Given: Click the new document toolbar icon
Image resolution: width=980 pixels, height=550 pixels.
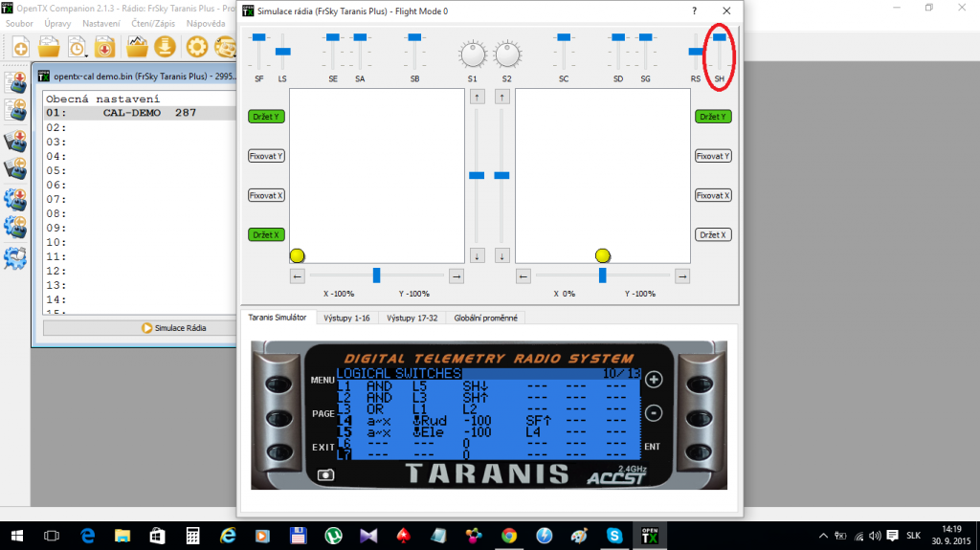Looking at the screenshot, I should tap(19, 46).
